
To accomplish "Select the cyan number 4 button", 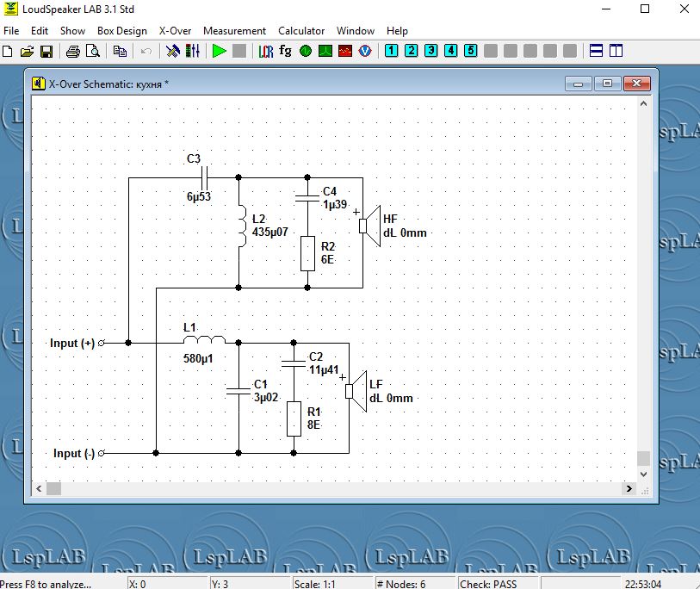I will 451,51.
